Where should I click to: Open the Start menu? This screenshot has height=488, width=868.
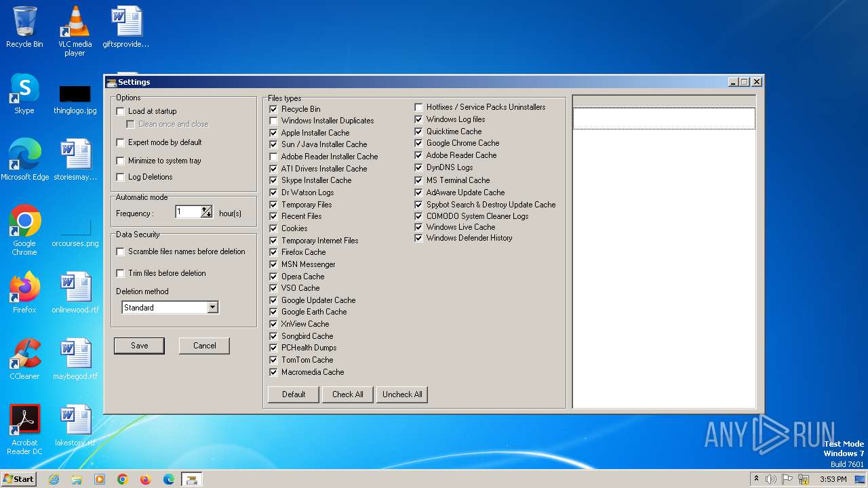pyautogui.click(x=18, y=479)
